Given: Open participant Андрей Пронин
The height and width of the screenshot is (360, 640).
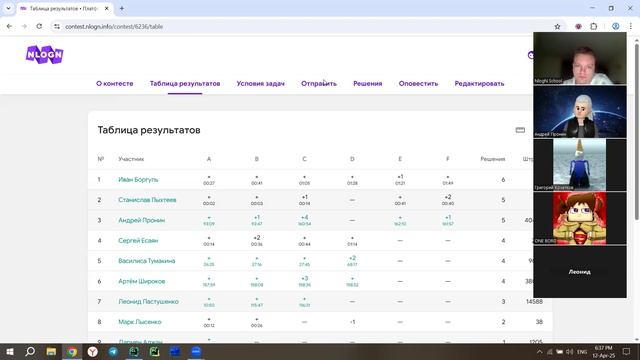Looking at the screenshot, I should [142, 220].
